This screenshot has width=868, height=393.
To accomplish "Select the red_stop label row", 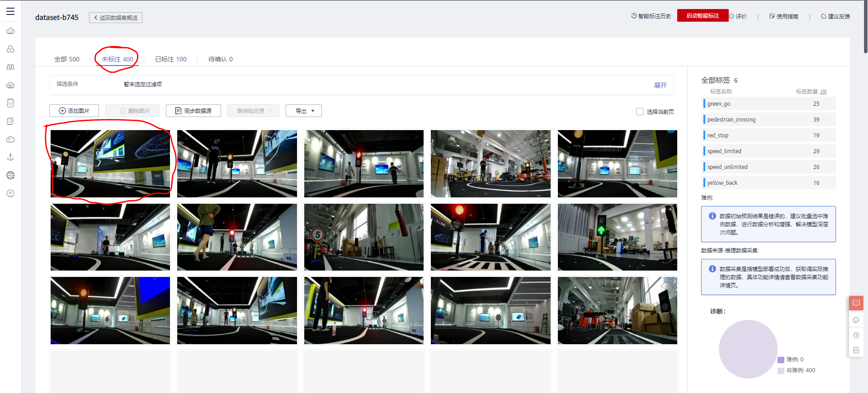I will 769,135.
